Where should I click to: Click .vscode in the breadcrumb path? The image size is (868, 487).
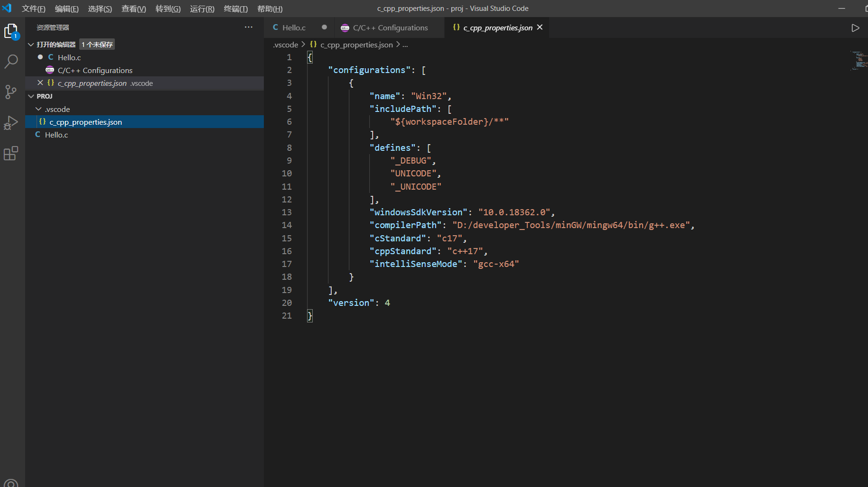[x=286, y=45]
